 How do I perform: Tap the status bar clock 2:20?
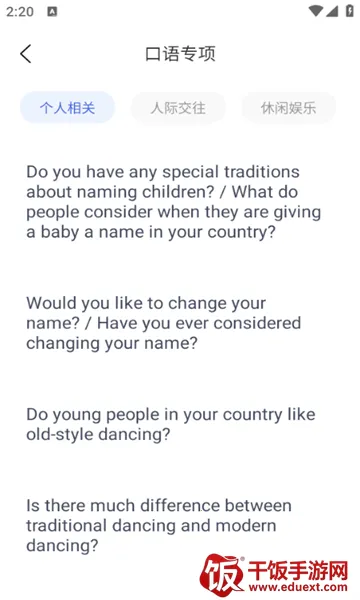[20, 11]
